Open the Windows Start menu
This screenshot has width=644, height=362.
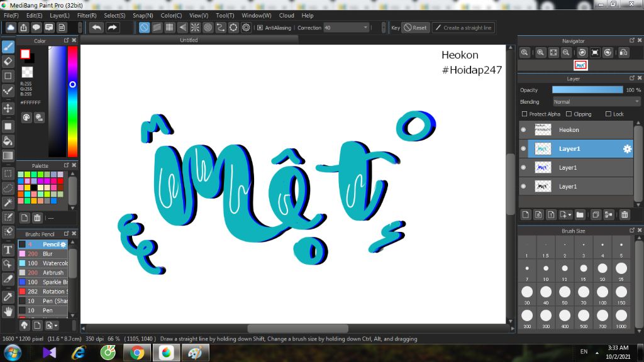coord(13,353)
